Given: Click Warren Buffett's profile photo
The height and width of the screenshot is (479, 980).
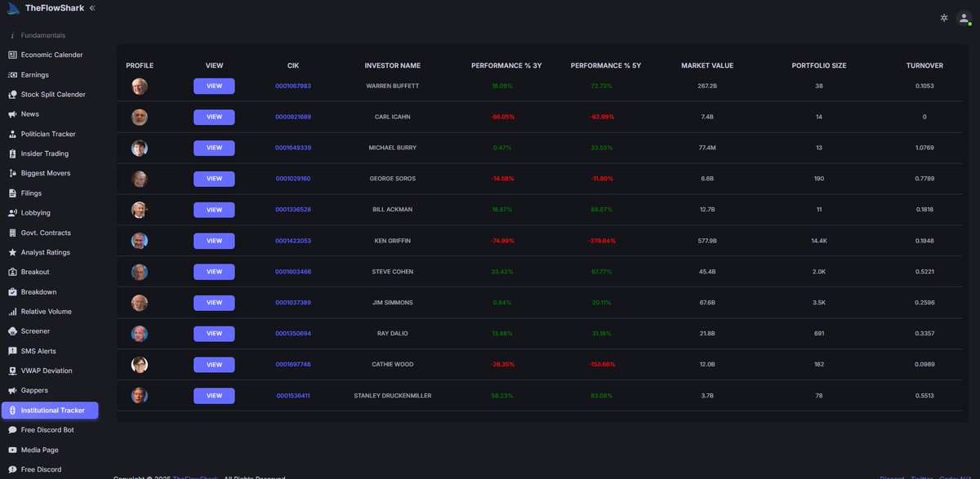Looking at the screenshot, I should 140,86.
